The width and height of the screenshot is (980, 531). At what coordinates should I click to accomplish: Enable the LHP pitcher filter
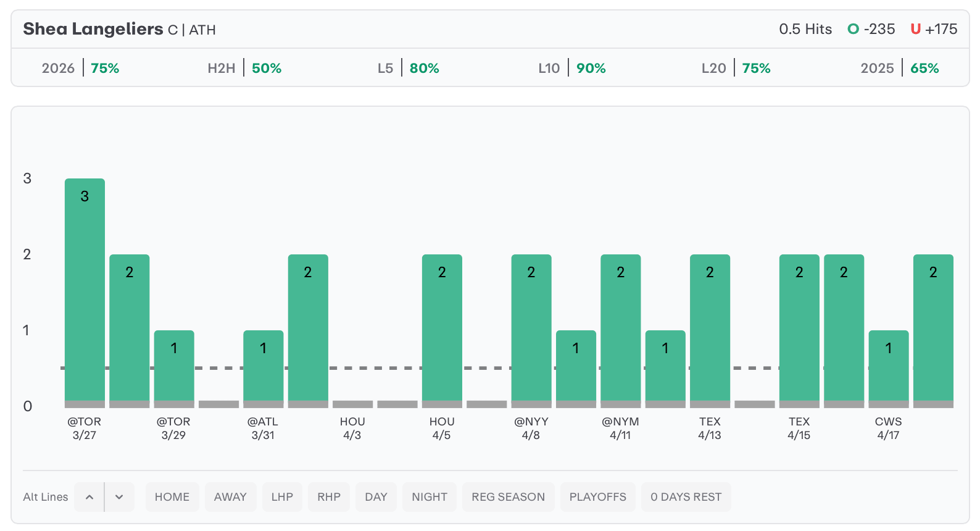tap(282, 497)
